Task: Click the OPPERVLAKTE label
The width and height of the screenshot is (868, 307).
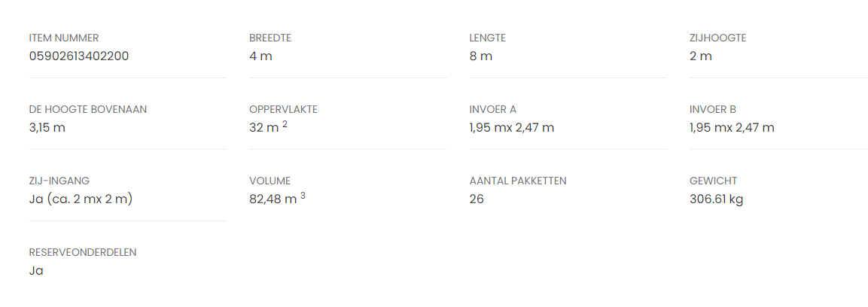Action: click(x=283, y=109)
